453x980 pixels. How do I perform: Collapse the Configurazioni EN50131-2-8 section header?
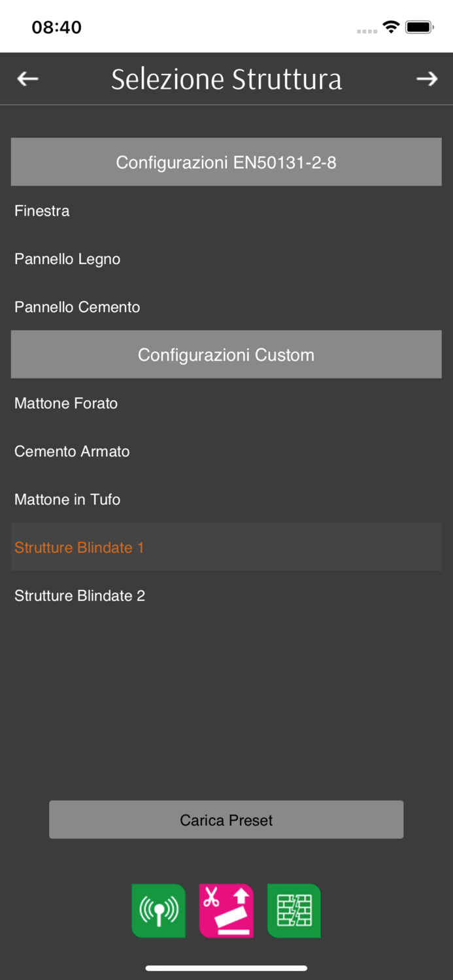226,162
